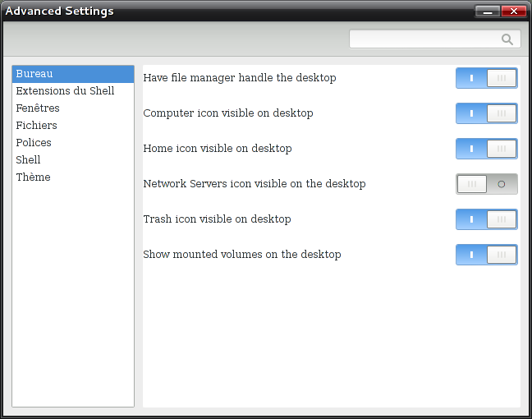This screenshot has height=419, width=532.
Task: Switch to the Polices section
Action: (34, 143)
